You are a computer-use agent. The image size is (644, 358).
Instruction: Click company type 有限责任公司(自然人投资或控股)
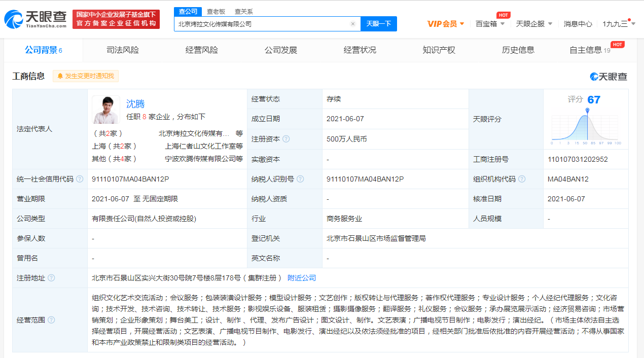[x=144, y=219]
